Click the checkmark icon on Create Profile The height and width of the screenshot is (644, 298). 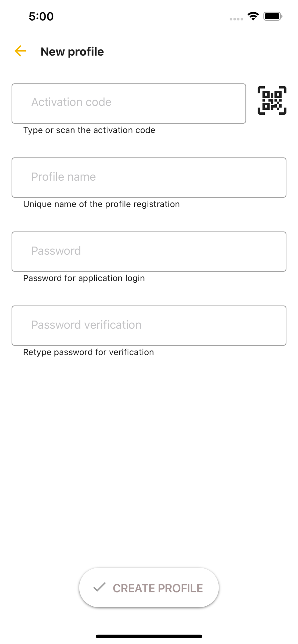(x=100, y=587)
